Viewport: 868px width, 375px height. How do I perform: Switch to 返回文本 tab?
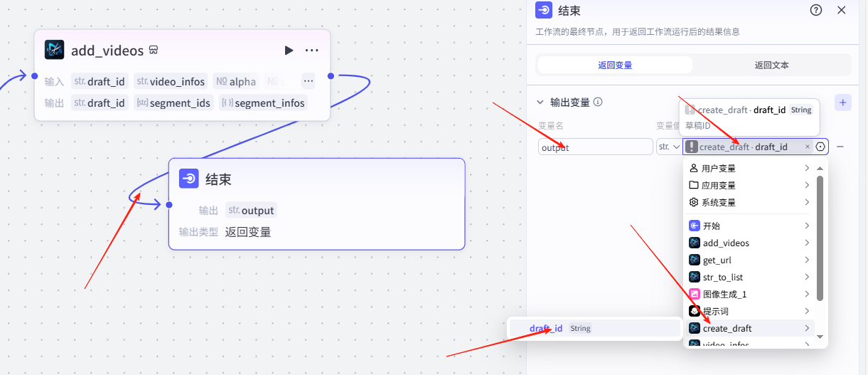pos(771,65)
